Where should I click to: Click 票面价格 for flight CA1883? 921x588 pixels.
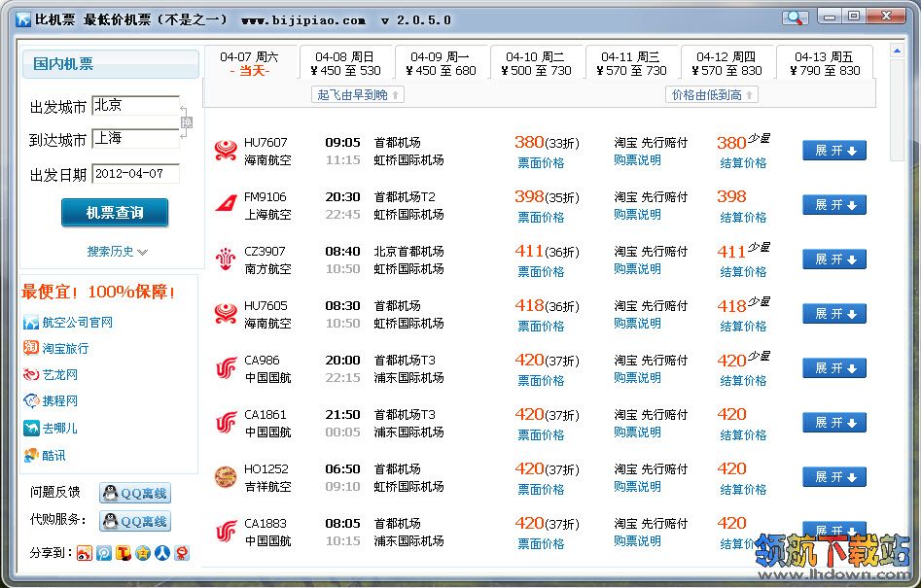click(x=541, y=544)
